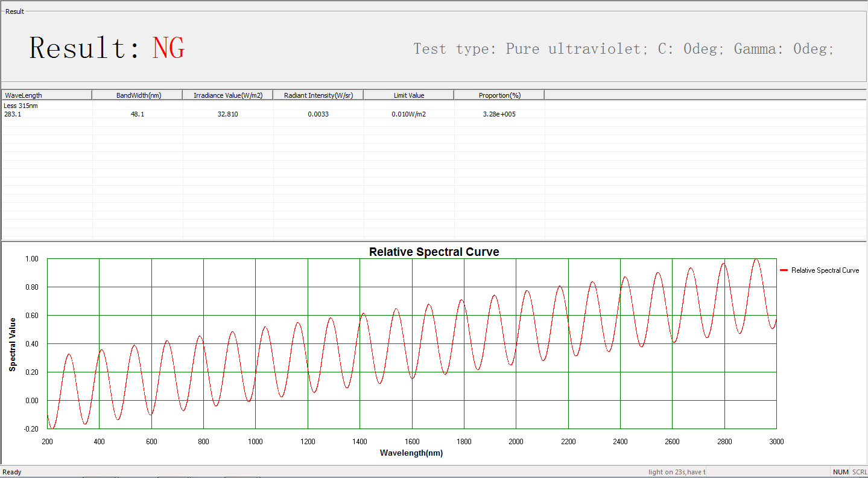The image size is (868, 478).
Task: Click the Spectral Value y-axis label
Action: [x=13, y=344]
